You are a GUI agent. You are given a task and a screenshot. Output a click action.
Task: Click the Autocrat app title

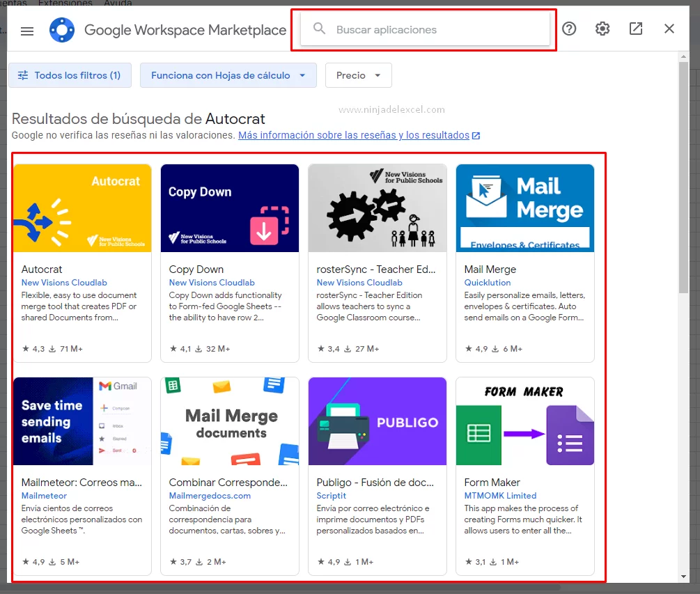[42, 269]
